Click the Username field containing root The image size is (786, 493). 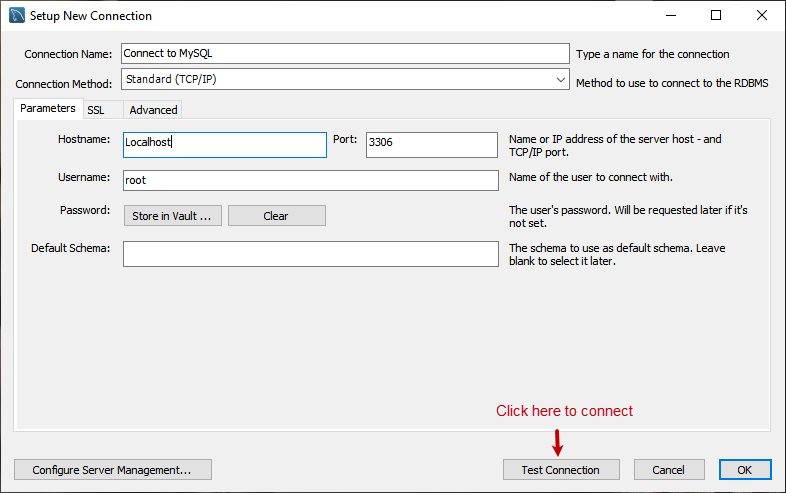311,180
